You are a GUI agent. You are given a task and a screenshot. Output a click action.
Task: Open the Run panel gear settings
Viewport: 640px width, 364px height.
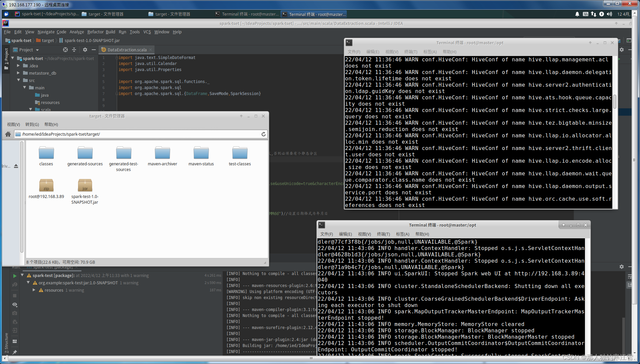pyautogui.click(x=621, y=267)
